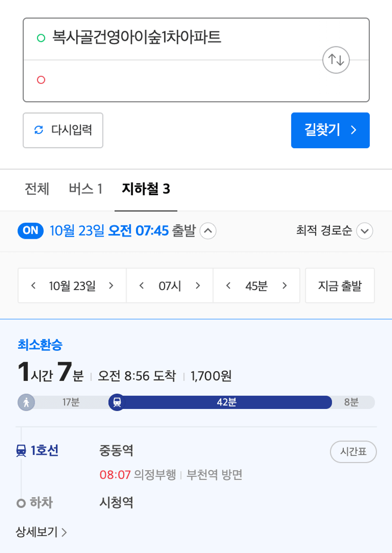Viewport: 392px width, 553px height.
Task: Open the 시간표 timetable button
Action: click(353, 452)
